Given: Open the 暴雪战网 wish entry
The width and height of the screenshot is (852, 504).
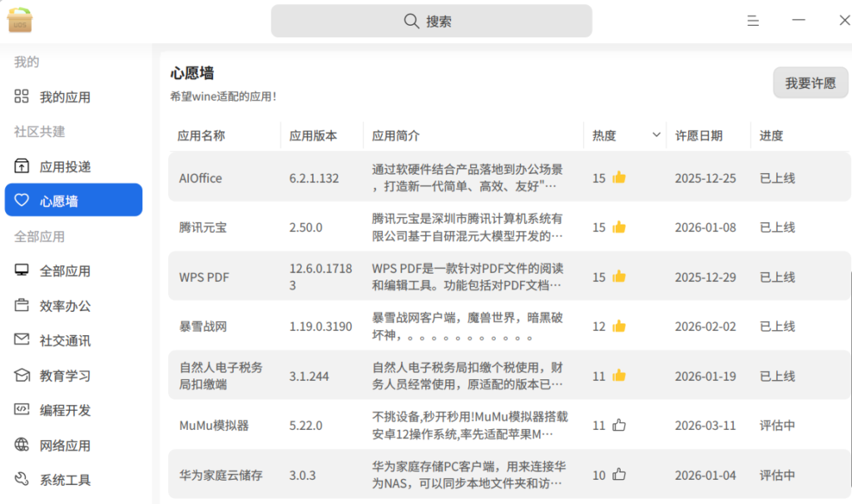Looking at the screenshot, I should pos(203,326).
